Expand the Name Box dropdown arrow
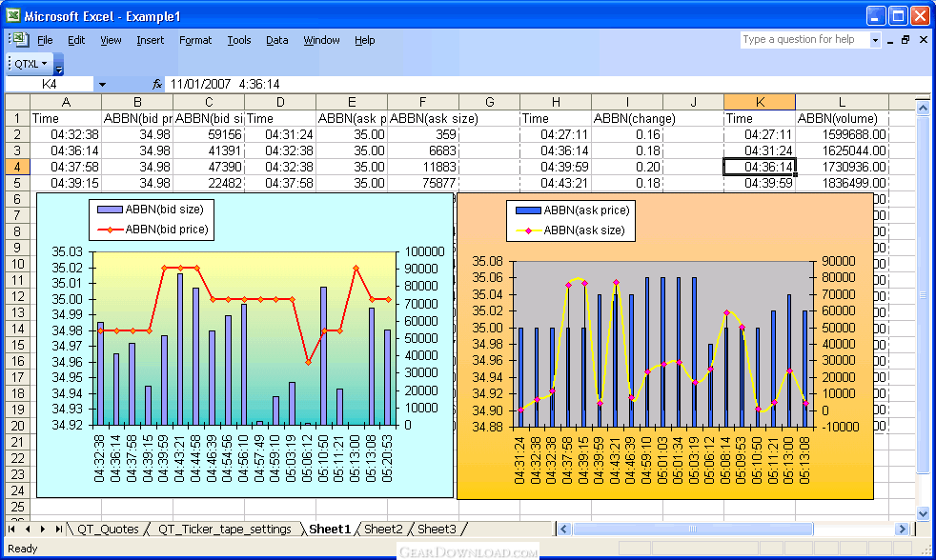The image size is (936, 560). [x=102, y=85]
